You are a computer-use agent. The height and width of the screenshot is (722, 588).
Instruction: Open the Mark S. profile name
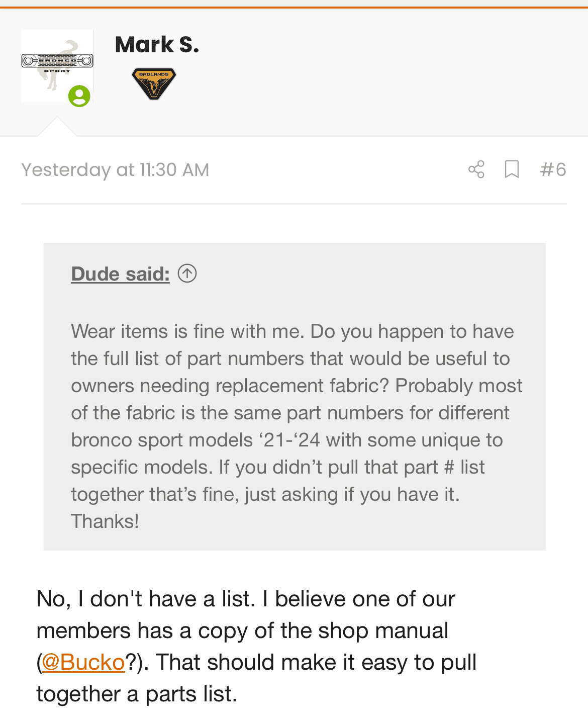[157, 45]
